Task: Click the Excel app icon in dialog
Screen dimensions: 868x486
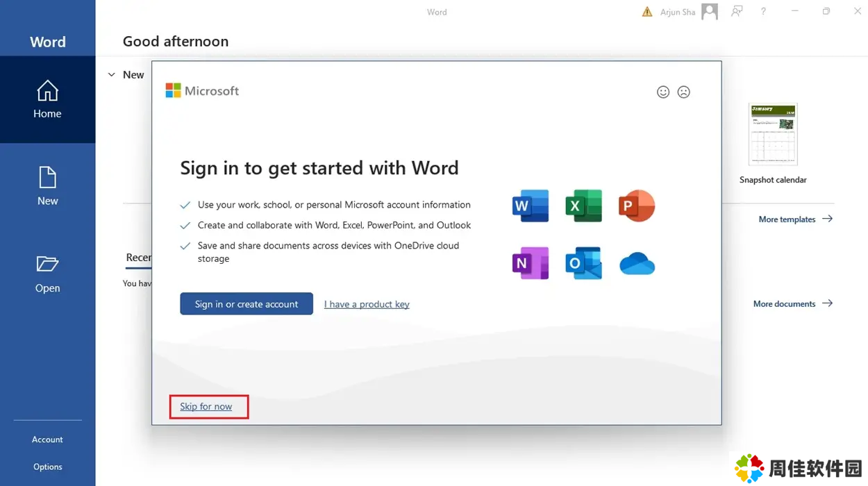Action: (x=583, y=206)
